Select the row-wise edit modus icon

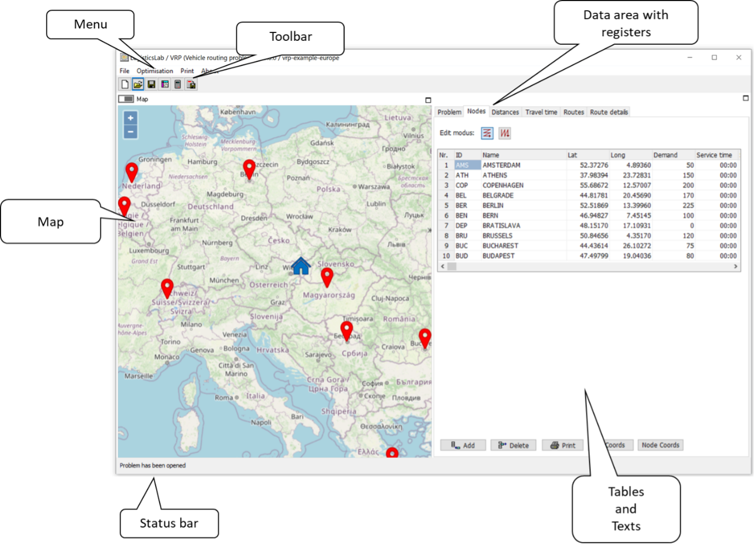[487, 133]
